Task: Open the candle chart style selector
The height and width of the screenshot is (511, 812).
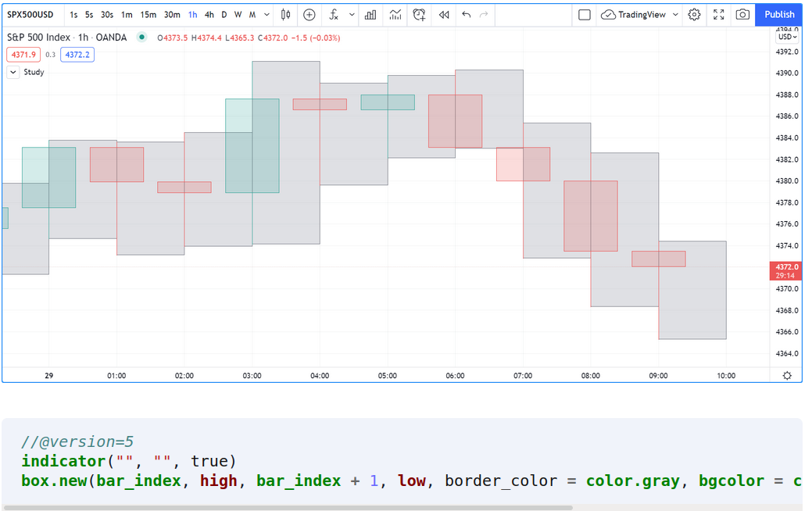Action: 285,15
